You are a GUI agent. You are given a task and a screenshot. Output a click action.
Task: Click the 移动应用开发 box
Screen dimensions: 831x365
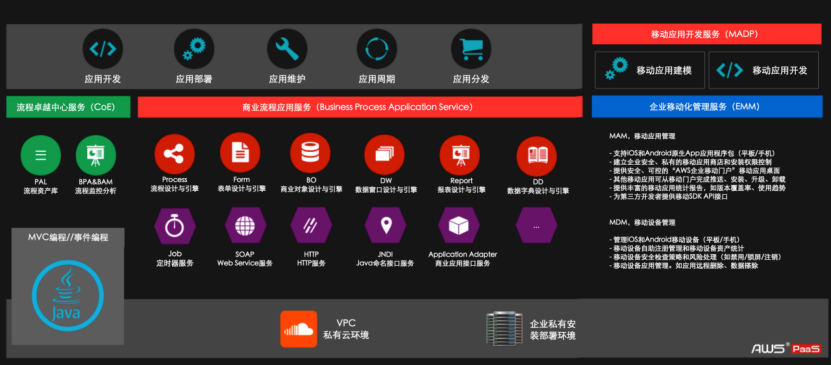point(763,70)
